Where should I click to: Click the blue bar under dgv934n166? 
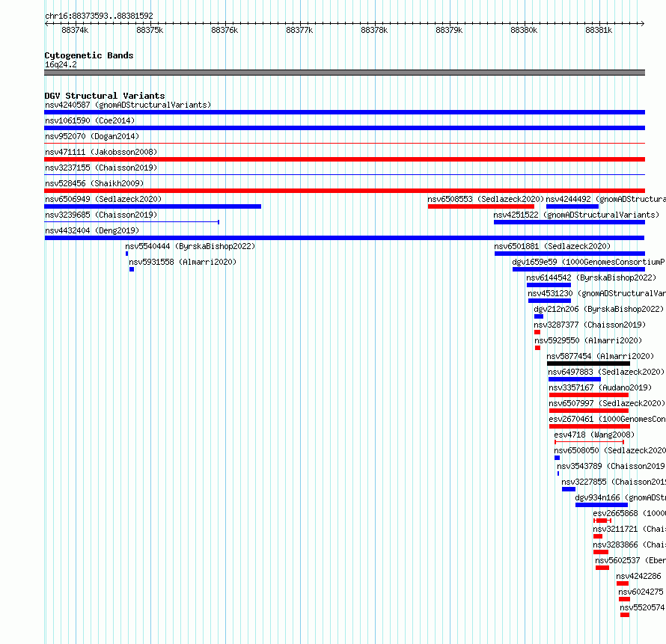pos(602,505)
